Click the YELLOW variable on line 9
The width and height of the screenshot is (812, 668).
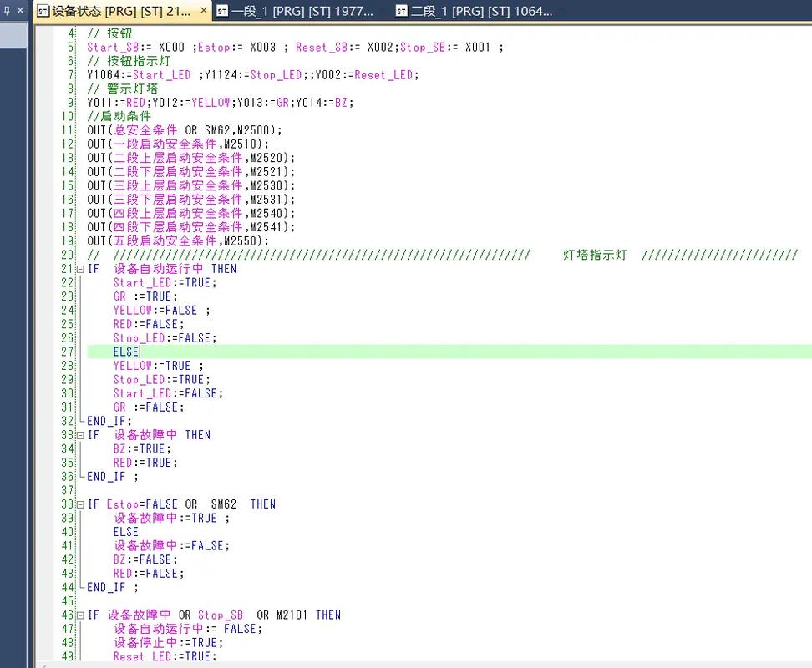point(211,103)
